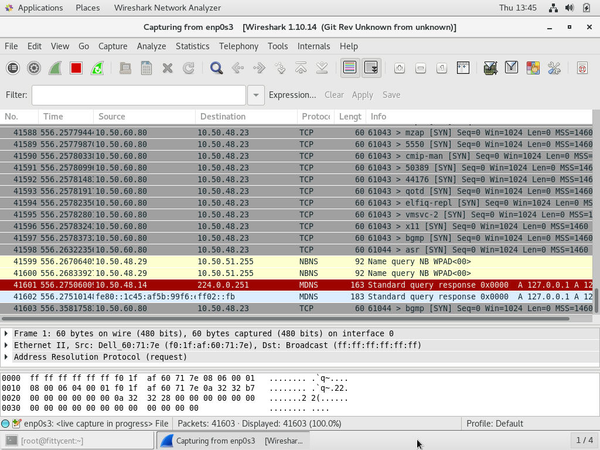The width and height of the screenshot is (600, 450).
Task: Click the Save filter button
Action: click(391, 95)
